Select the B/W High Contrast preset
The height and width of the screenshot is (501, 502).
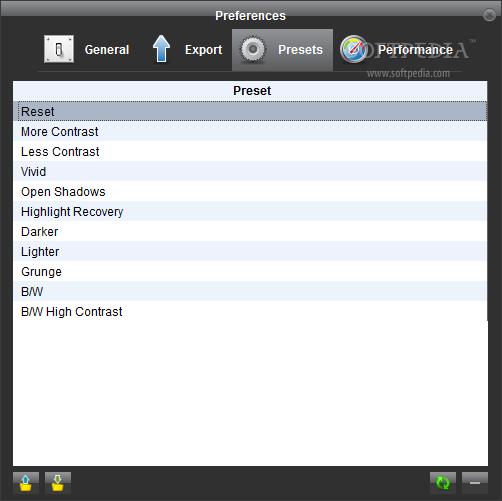(250, 311)
